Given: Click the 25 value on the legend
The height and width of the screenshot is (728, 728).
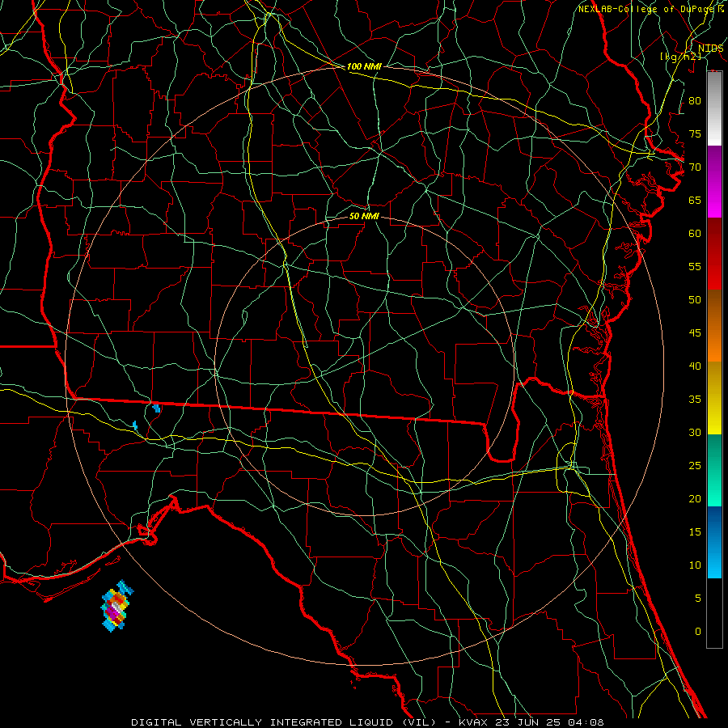Looking at the screenshot, I should 695,465.
